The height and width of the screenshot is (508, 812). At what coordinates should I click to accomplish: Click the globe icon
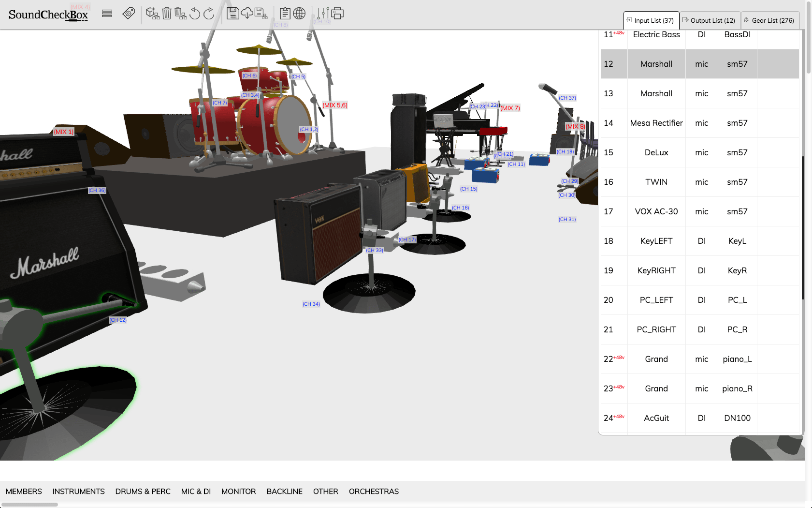299,14
